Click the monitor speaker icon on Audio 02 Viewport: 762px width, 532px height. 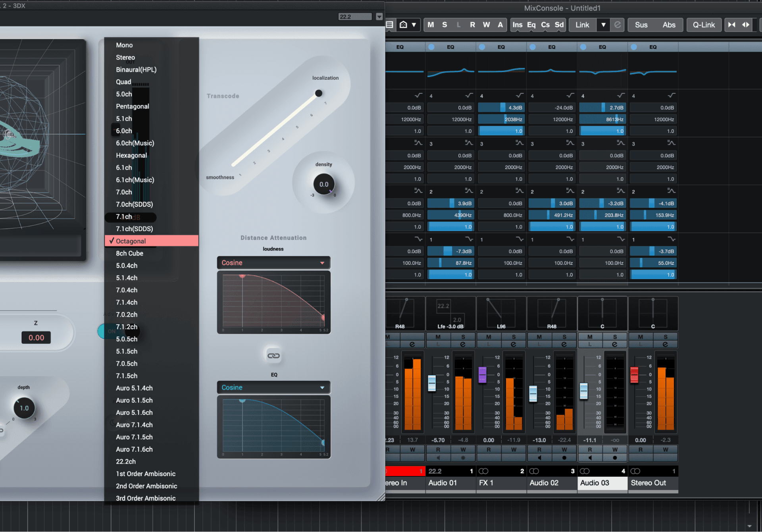pyautogui.click(x=539, y=458)
